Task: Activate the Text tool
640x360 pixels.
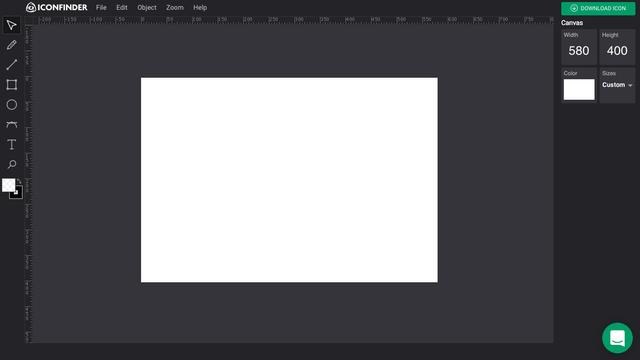Action: point(11,145)
